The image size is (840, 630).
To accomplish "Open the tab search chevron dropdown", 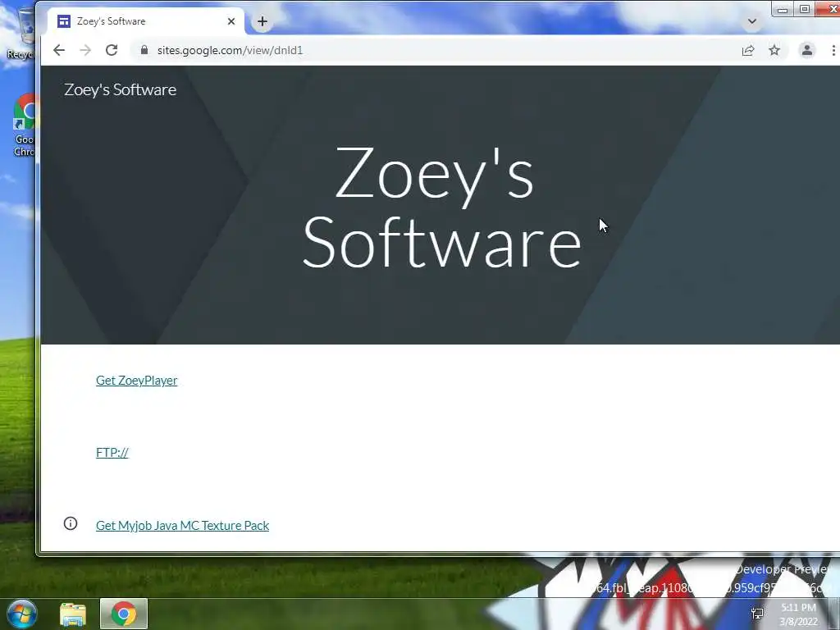I will point(751,21).
